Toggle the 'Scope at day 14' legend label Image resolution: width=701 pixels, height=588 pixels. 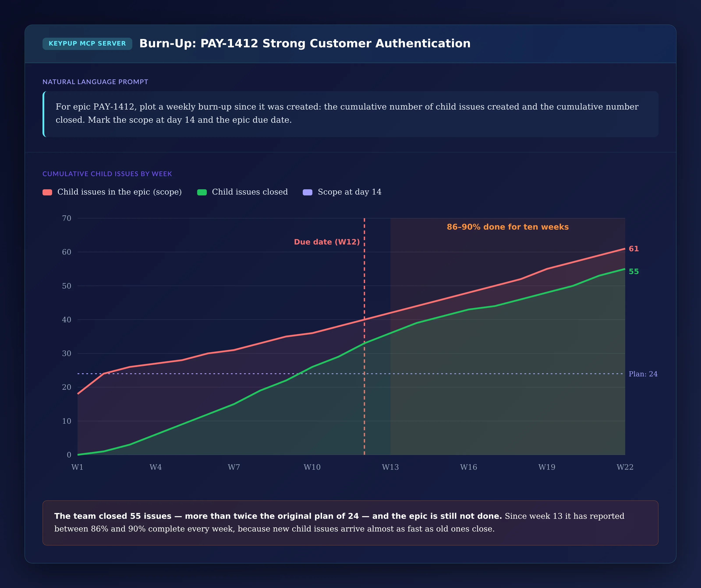349,192
